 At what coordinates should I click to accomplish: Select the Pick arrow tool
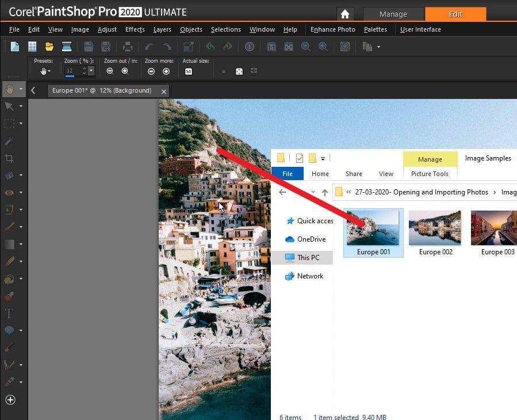pos(10,106)
